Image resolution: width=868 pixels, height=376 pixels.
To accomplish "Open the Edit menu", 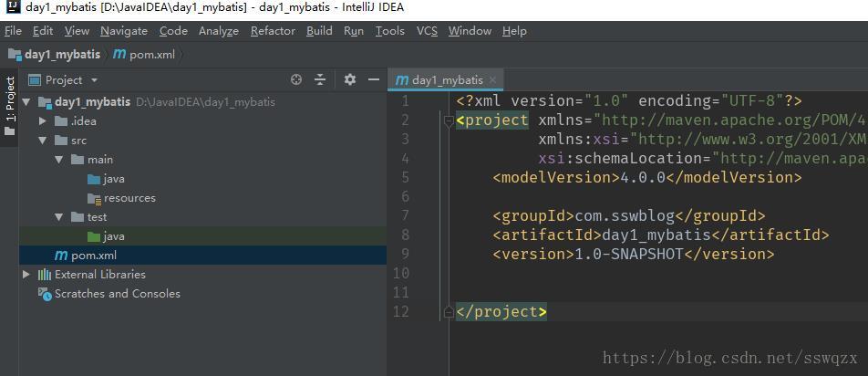I will [43, 31].
